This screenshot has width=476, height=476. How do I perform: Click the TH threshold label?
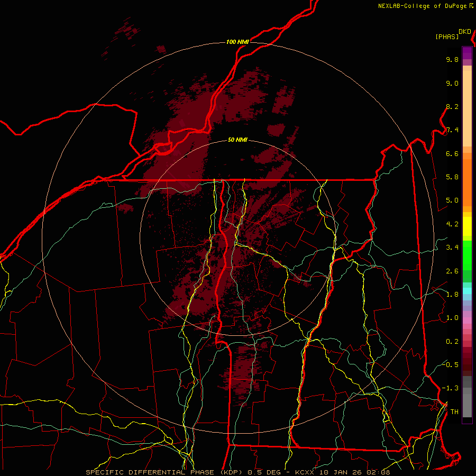454,412
